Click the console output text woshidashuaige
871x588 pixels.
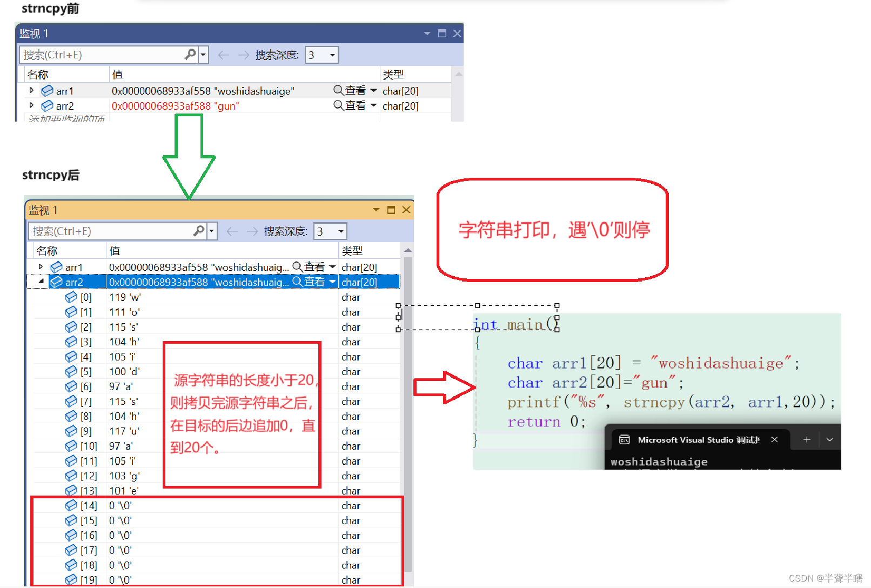pos(659,462)
